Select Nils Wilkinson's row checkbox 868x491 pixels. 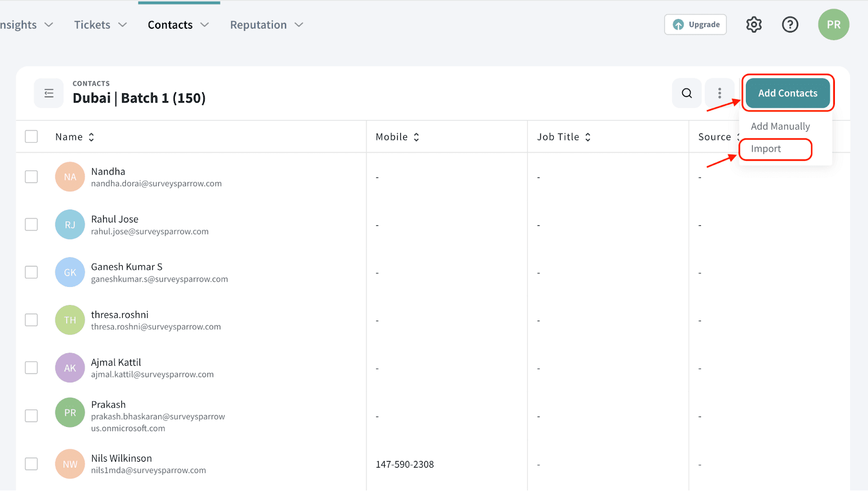pos(31,464)
